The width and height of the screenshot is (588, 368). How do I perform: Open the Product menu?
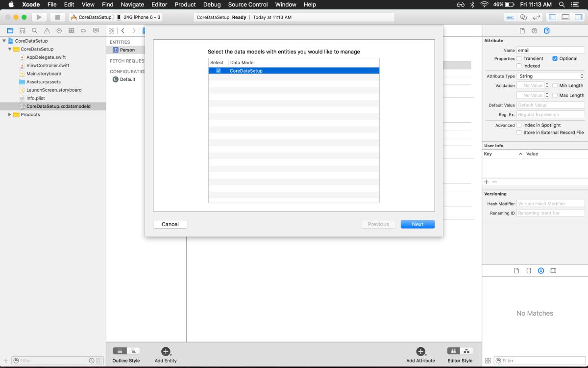pyautogui.click(x=185, y=4)
